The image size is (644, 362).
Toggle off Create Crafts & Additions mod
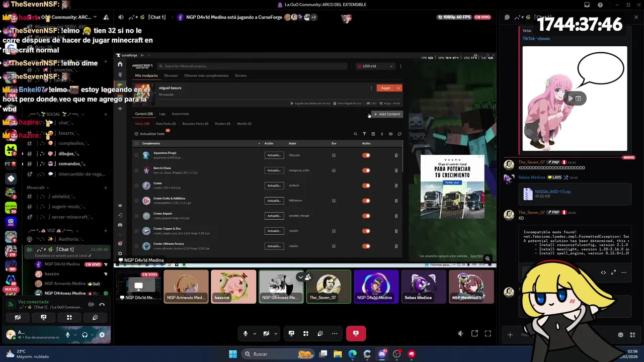pyautogui.click(x=366, y=201)
